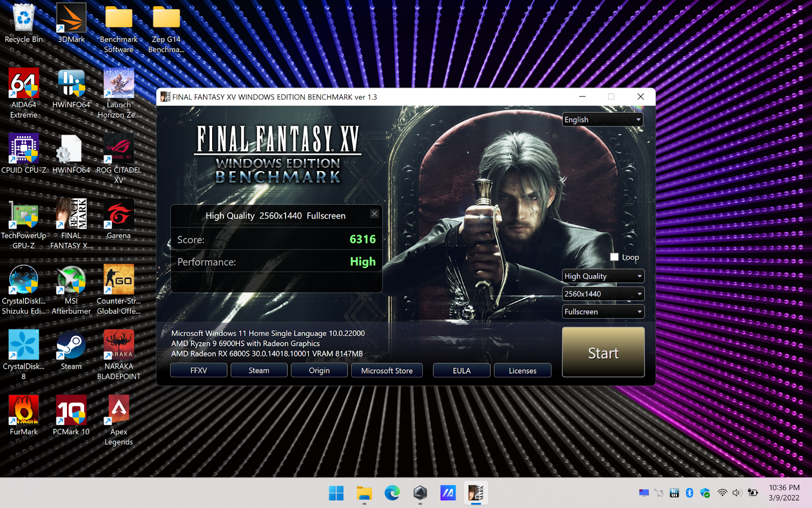
Task: Launch Horizon Zero Dawn shortcut
Action: [x=119, y=93]
